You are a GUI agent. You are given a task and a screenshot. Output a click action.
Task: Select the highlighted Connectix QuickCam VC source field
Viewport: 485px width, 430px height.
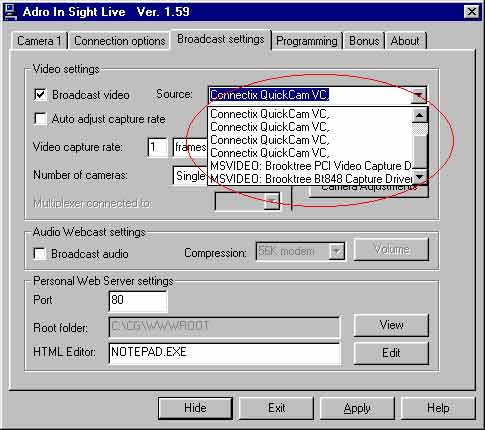(x=310, y=95)
